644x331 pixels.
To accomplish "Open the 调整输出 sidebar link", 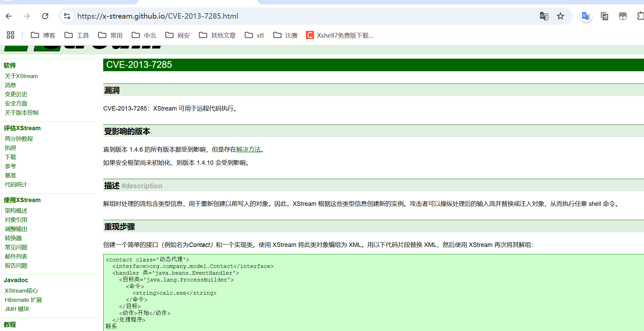I will click(16, 229).
